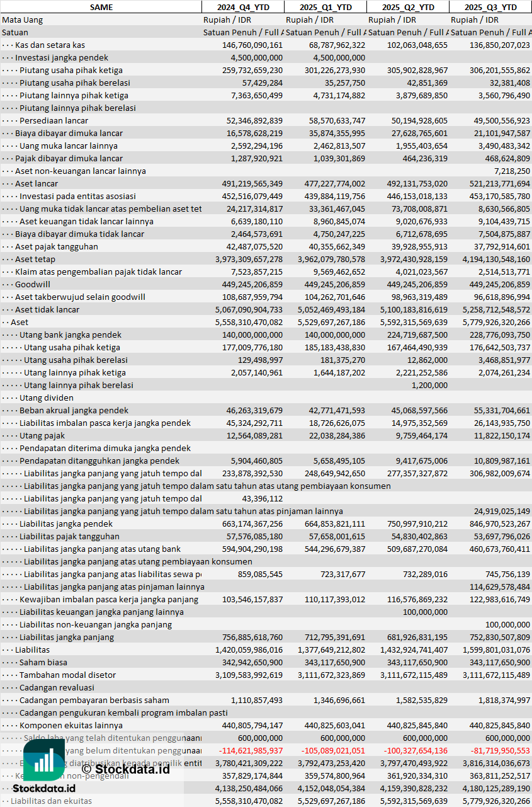Click value 24,919,025,149

click(502, 511)
